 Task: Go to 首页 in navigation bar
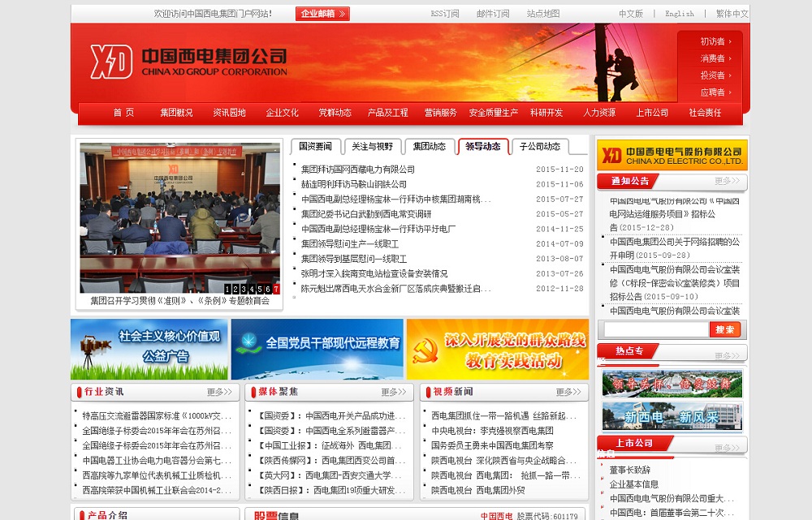(123, 112)
